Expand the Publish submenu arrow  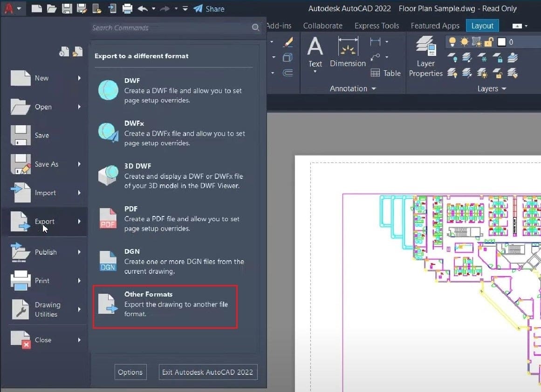tap(79, 252)
